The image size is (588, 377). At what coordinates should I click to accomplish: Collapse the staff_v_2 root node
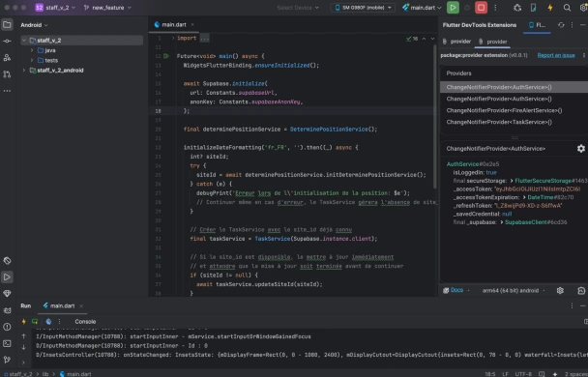[x=24, y=40]
